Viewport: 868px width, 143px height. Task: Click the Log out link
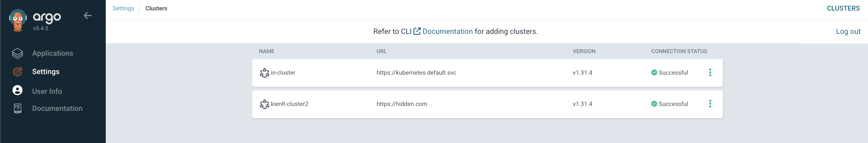(848, 31)
